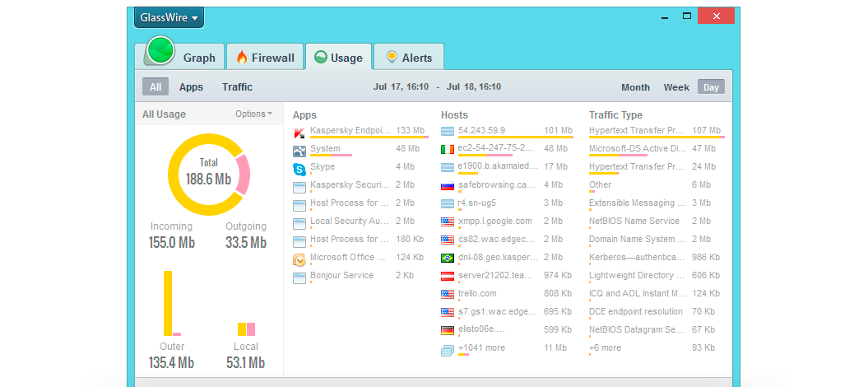Click the Kaspersky Security app icon
This screenshot has width=868, height=387.
(299, 188)
